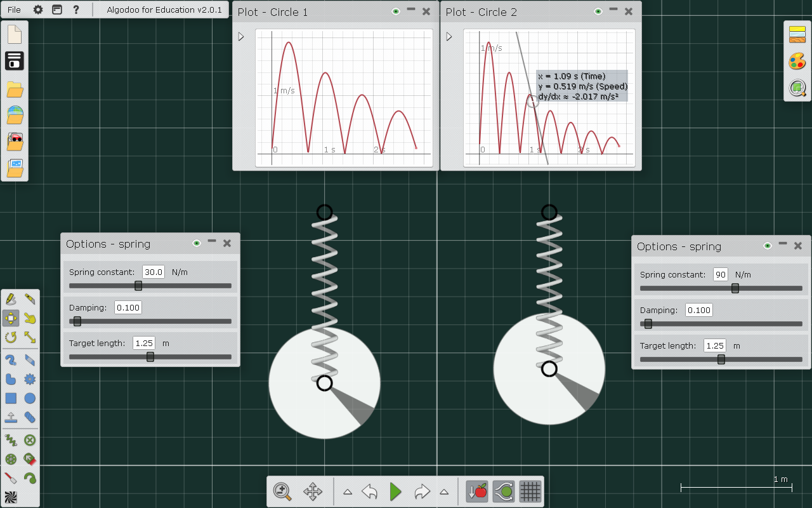
Task: Choose the Box shape tool
Action: (x=11, y=398)
